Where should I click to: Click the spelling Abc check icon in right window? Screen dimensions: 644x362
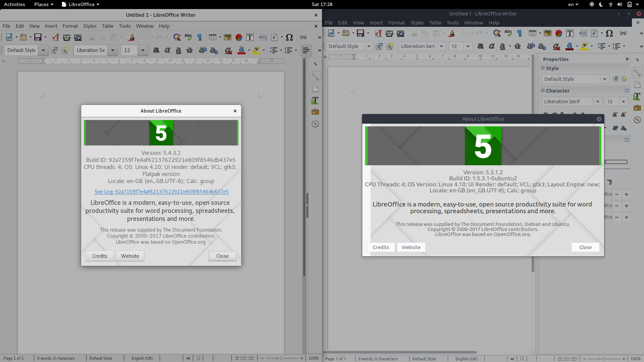point(508,33)
